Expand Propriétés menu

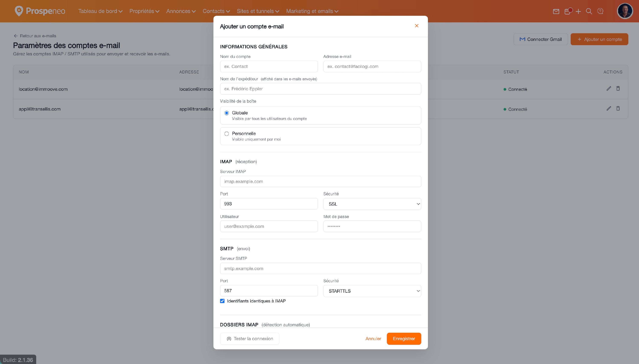pos(144,11)
